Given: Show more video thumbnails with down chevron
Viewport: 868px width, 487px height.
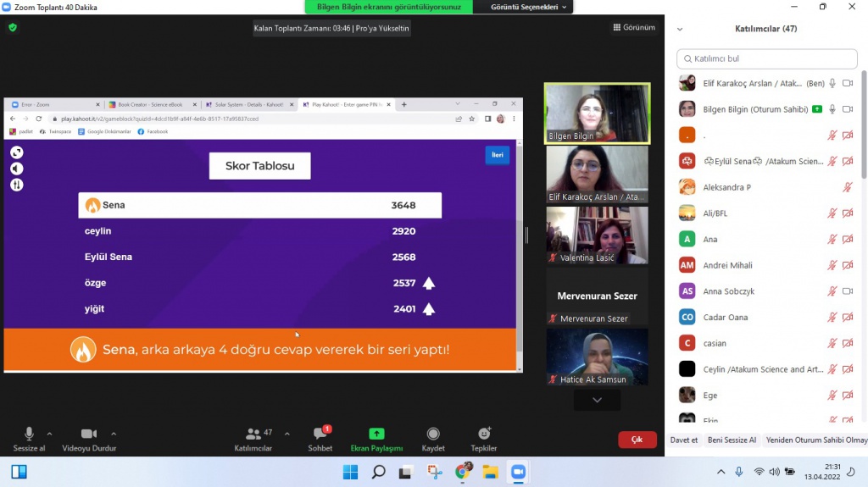Looking at the screenshot, I should [x=597, y=400].
